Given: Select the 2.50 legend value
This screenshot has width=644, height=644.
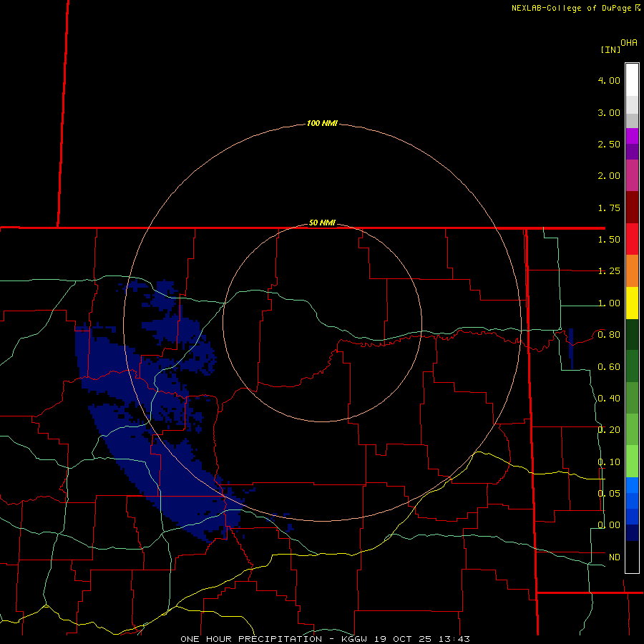Looking at the screenshot, I should [609, 144].
